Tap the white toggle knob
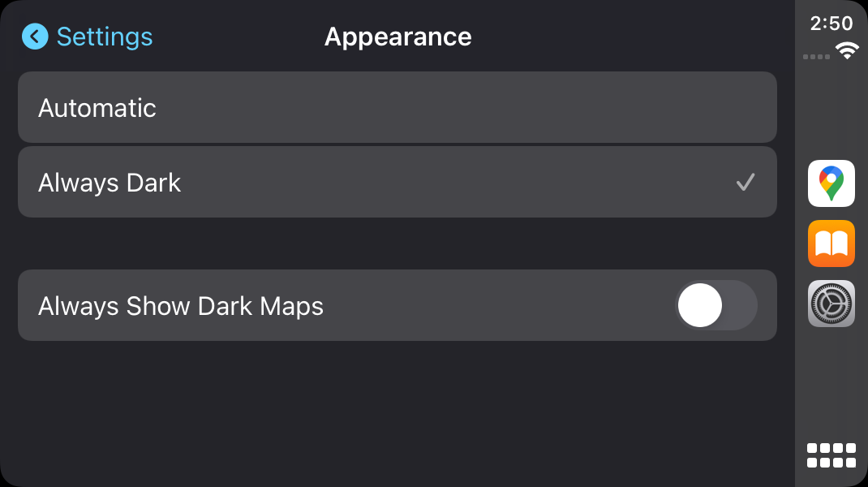The height and width of the screenshot is (487, 868). (698, 305)
